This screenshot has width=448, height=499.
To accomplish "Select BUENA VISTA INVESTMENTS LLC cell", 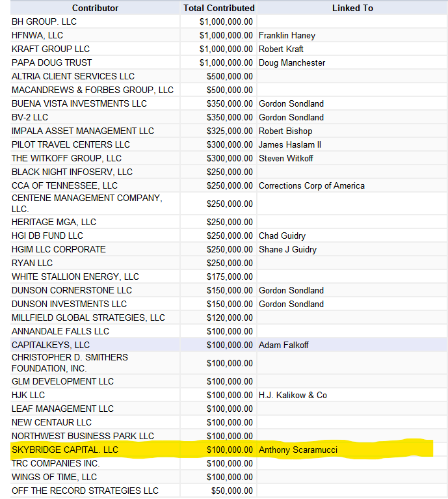I will 95,103.
